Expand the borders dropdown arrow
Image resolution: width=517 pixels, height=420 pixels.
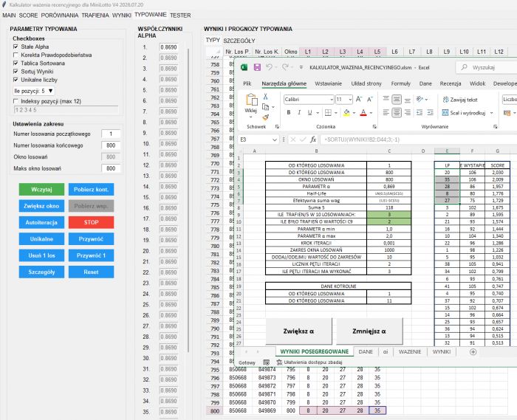coord(335,113)
